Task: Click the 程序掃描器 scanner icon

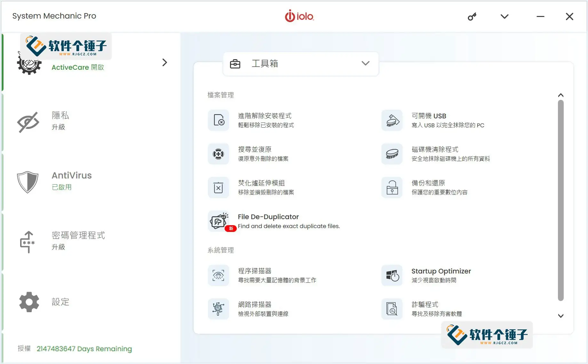Action: [218, 275]
